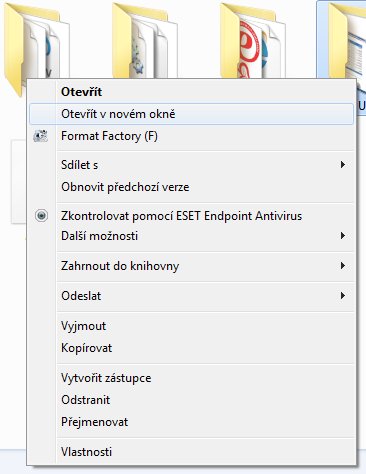Expand Zahrnout do knihovny submenu arrow
The image size is (366, 474).
(342, 266)
